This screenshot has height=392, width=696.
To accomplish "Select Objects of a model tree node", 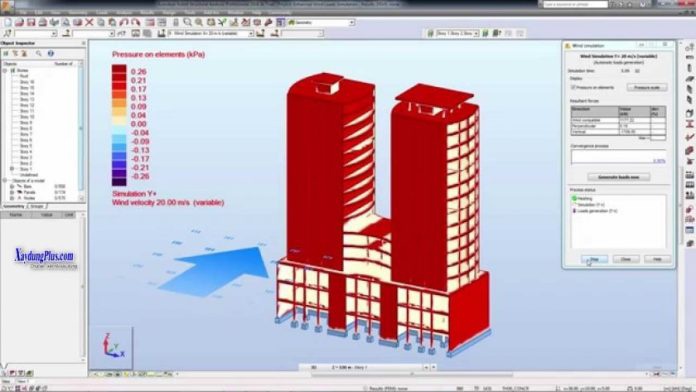I will [x=28, y=181].
